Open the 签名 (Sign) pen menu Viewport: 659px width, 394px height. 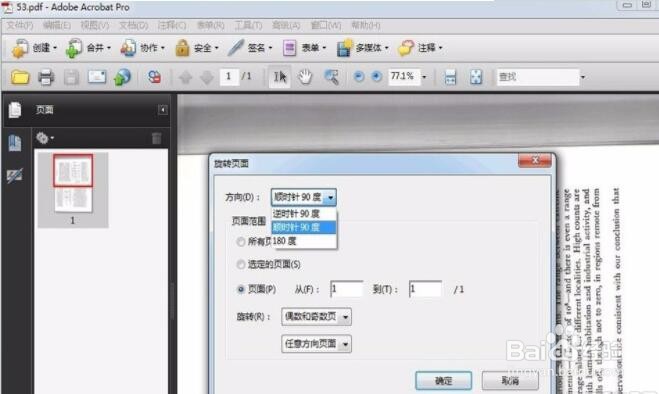point(250,48)
